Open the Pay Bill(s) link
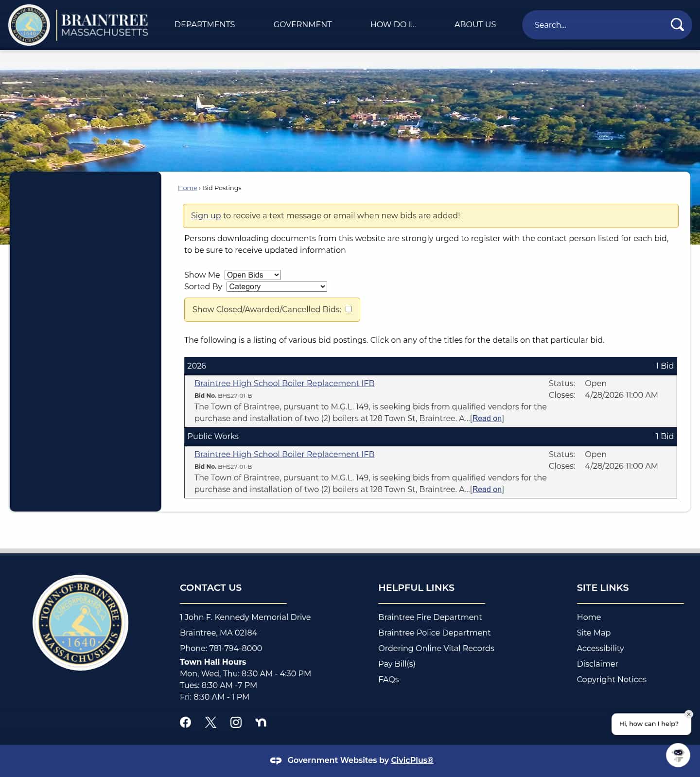This screenshot has height=777, width=700. pyautogui.click(x=397, y=664)
